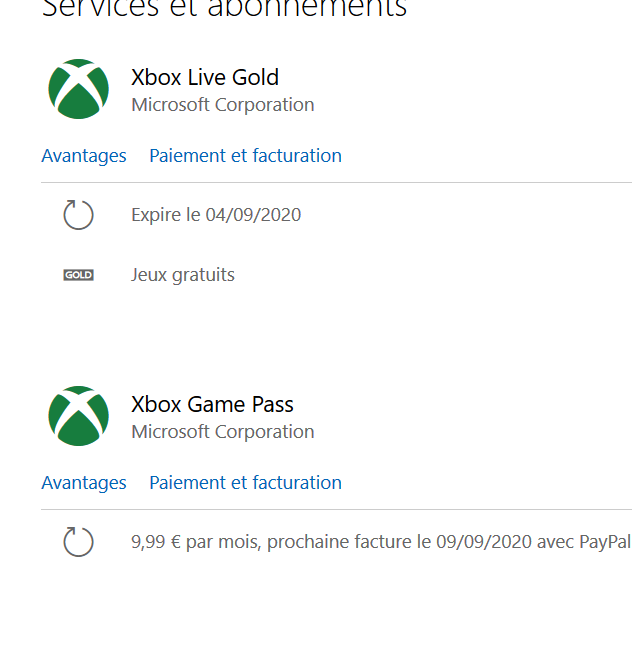Click Microsoft Corporation under Xbox Live Gold
This screenshot has width=632, height=651.
coord(223,105)
